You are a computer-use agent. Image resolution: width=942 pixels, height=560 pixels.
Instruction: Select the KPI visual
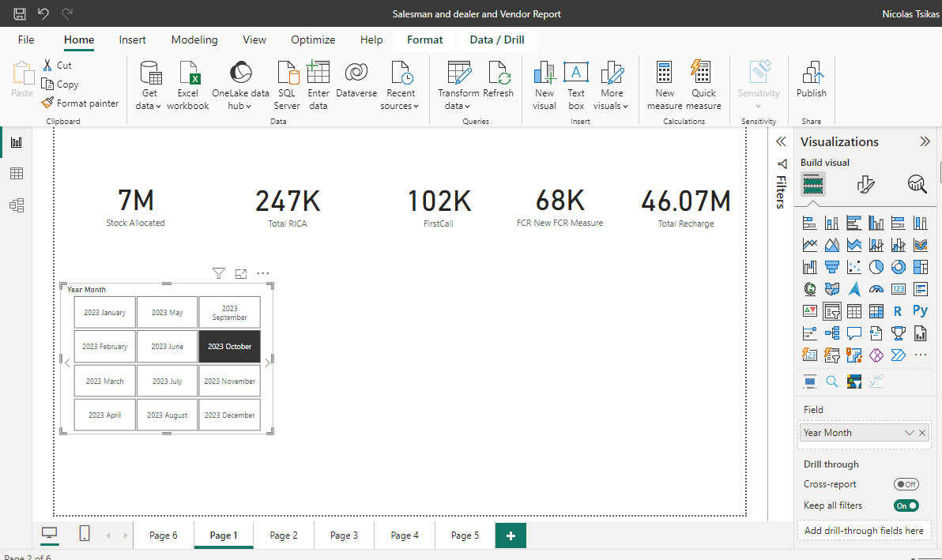pos(810,311)
